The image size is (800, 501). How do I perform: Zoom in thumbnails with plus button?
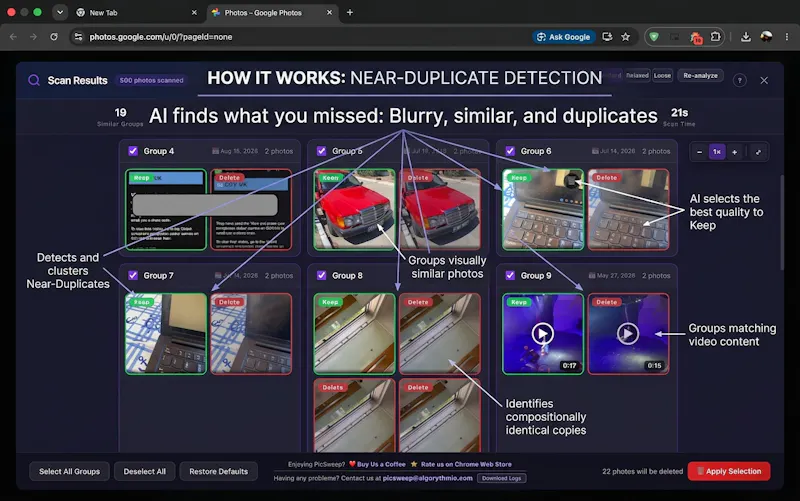coord(735,152)
